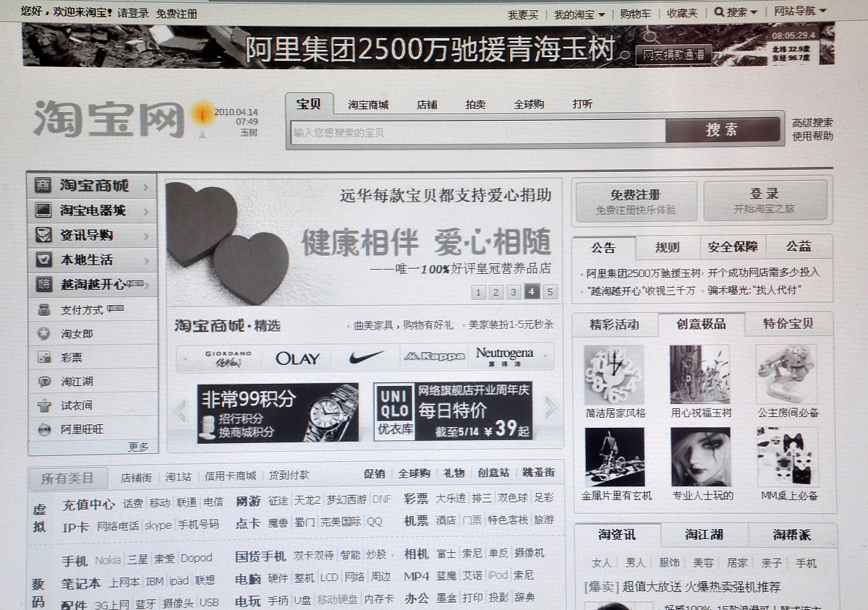Expand the 越淘越开心 sidebar arrow
The image size is (868, 610).
[x=148, y=285]
